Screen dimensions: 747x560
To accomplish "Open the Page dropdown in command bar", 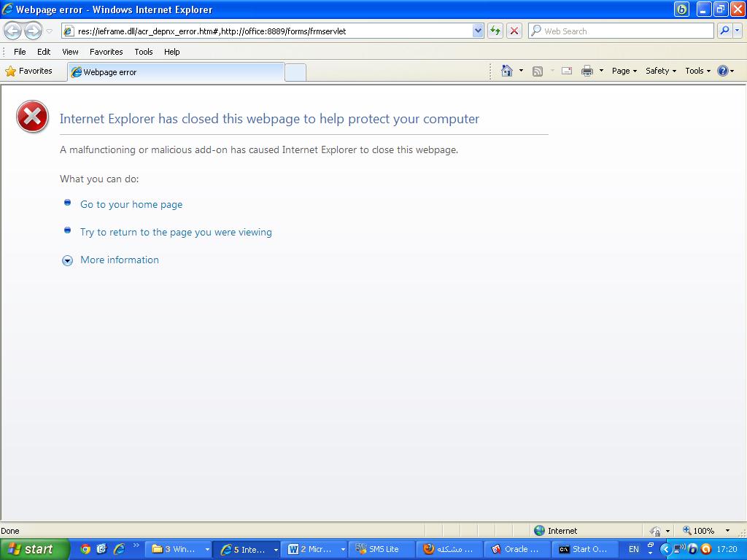I will click(x=624, y=71).
